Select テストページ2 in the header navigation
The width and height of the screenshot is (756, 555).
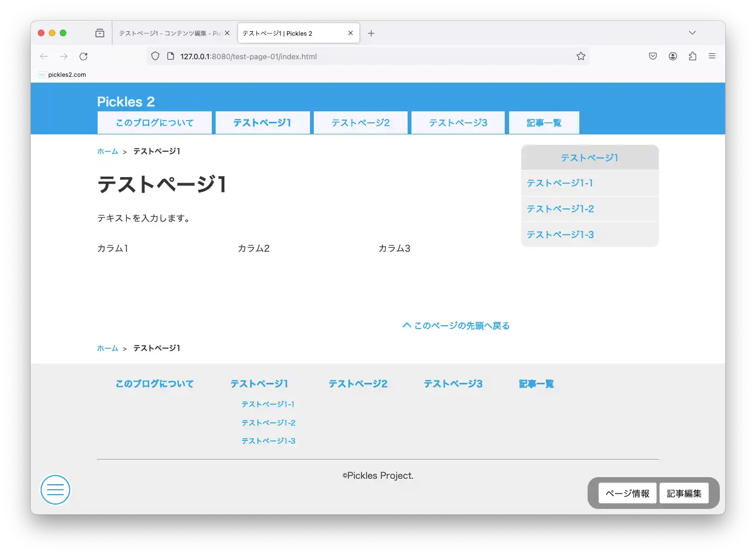360,123
